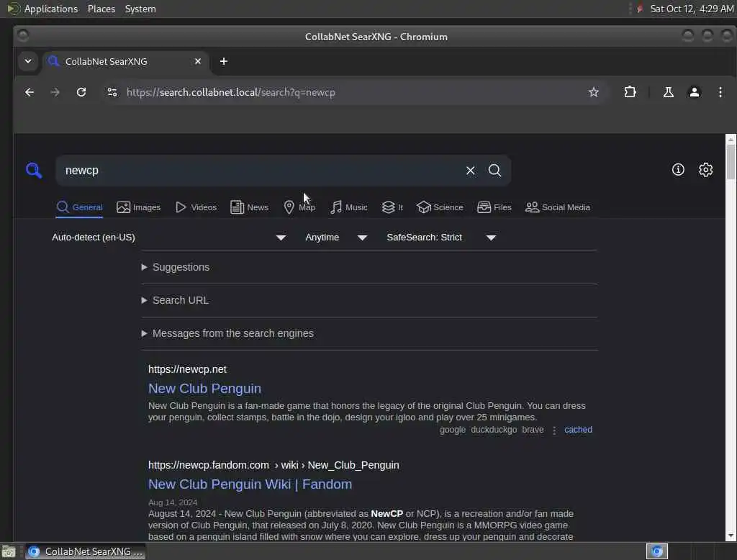Click the google engine label

coord(453,430)
